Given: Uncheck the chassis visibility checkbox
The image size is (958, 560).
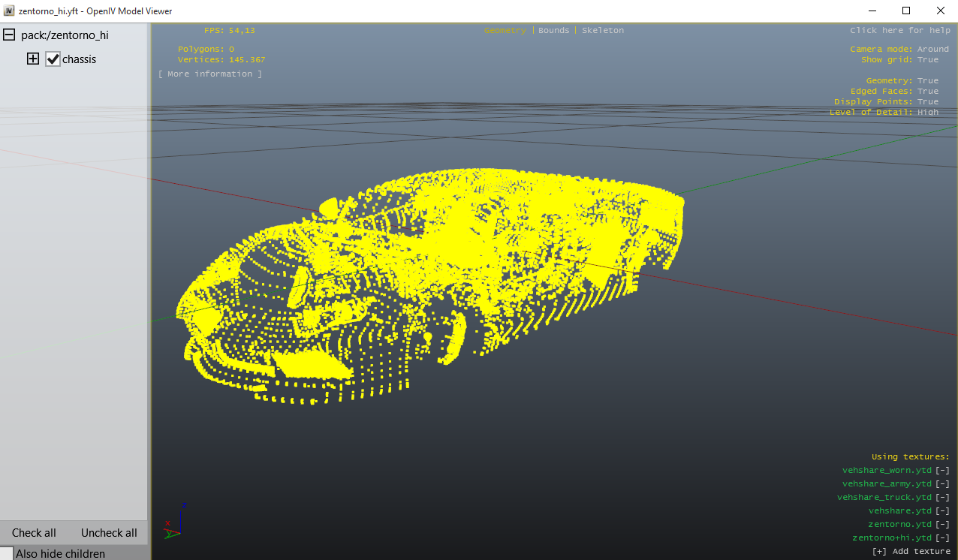Looking at the screenshot, I should pos(53,59).
